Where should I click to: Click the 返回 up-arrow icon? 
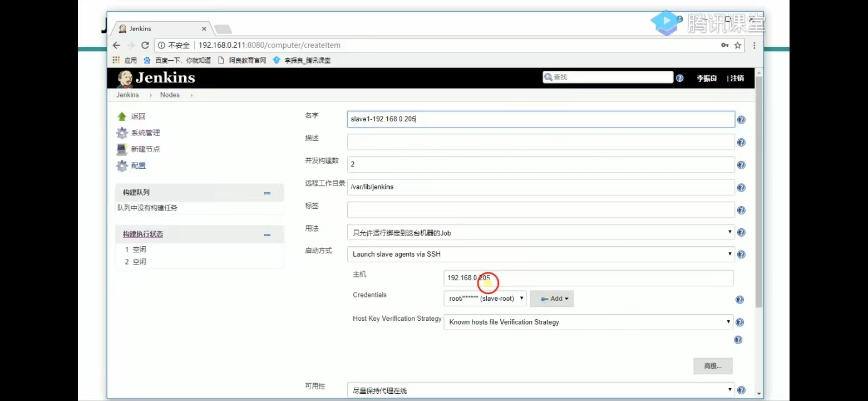pyautogui.click(x=122, y=116)
